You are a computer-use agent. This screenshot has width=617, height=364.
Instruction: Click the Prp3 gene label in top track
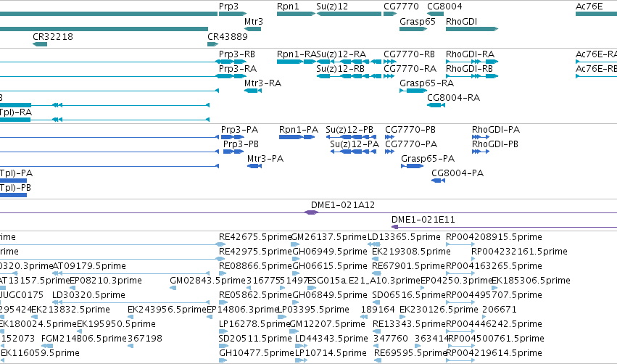pyautogui.click(x=228, y=7)
